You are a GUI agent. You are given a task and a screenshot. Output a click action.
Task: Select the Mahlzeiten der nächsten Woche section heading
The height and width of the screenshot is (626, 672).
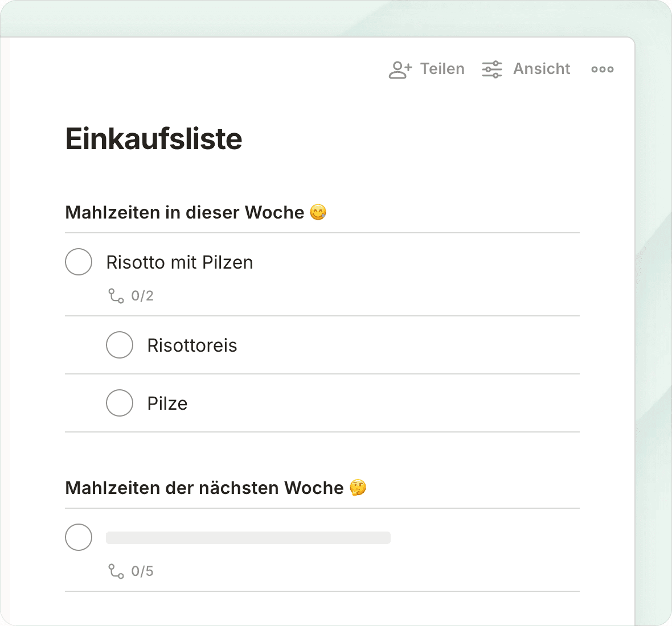[204, 488]
